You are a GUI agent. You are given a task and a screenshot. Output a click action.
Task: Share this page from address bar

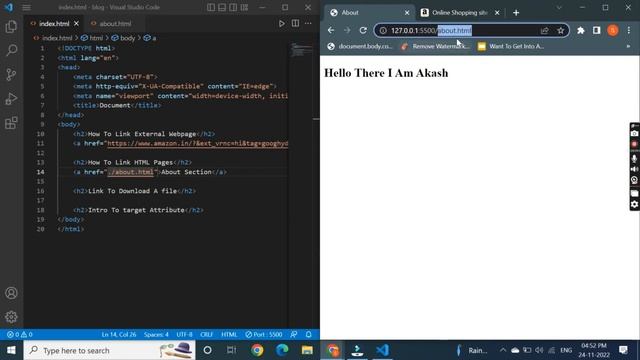coord(544,31)
